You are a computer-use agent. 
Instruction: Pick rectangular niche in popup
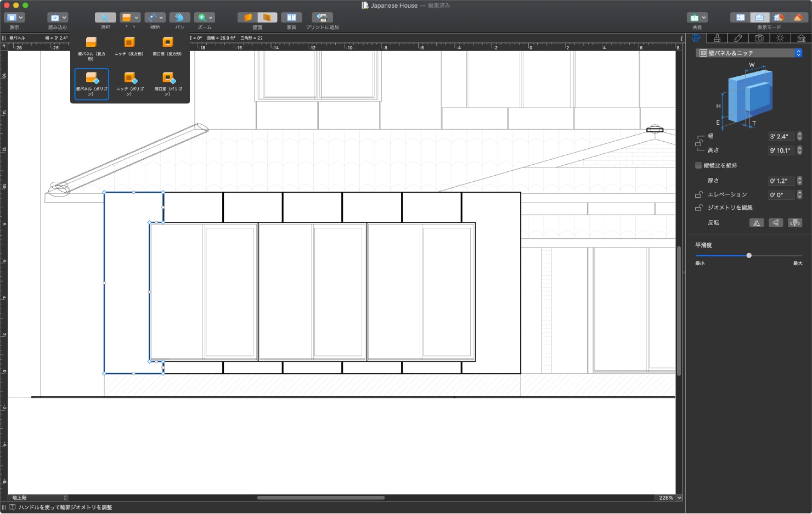click(129, 47)
